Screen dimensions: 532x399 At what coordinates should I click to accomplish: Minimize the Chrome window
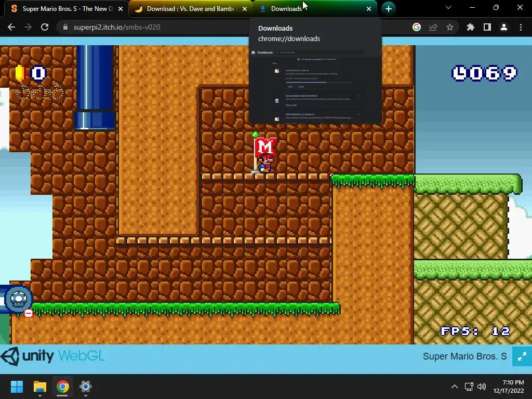pyautogui.click(x=472, y=7)
